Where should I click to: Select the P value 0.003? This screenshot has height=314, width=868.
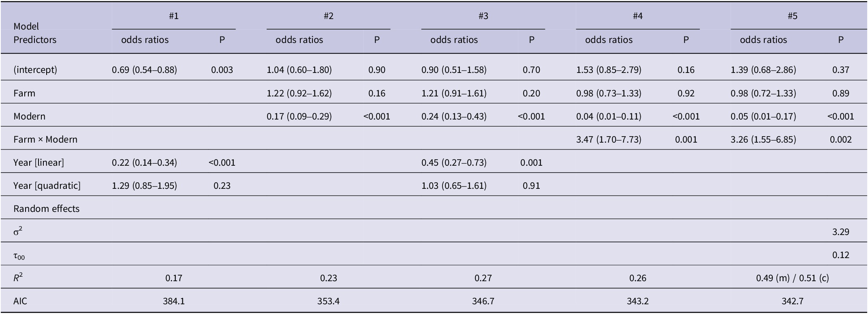click(x=222, y=70)
